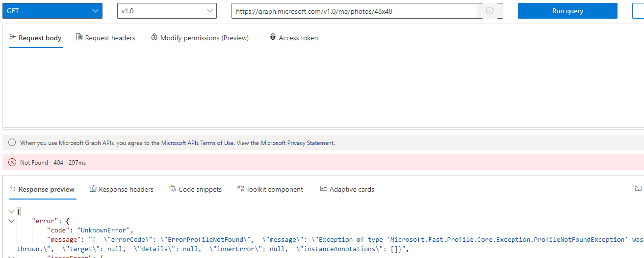Viewport: 644px width, 258px height.
Task: Click the query URL input field
Action: [x=355, y=11]
